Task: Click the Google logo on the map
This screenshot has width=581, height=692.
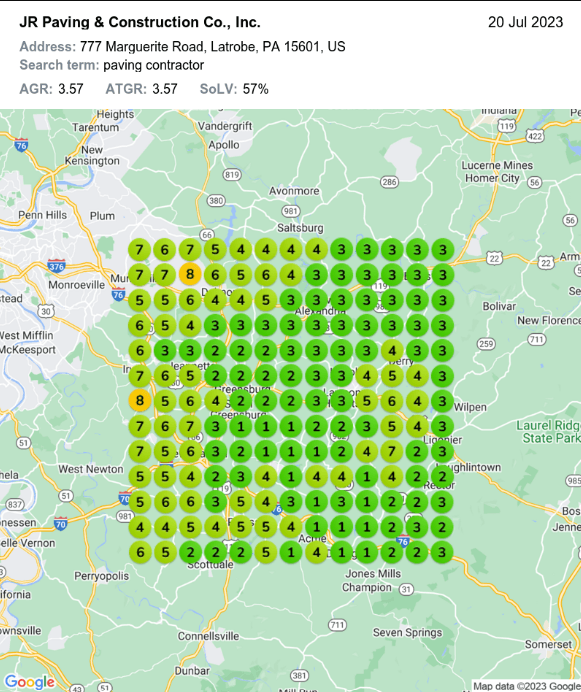Action: click(x=30, y=682)
